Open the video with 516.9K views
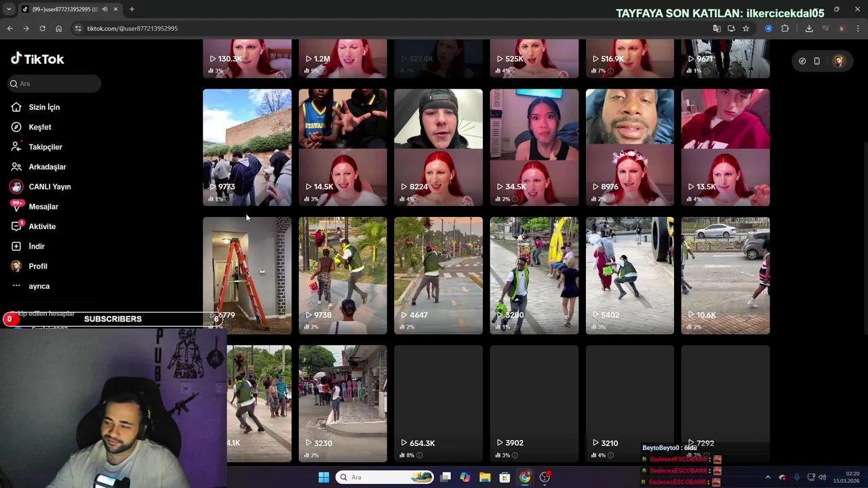 coord(630,58)
